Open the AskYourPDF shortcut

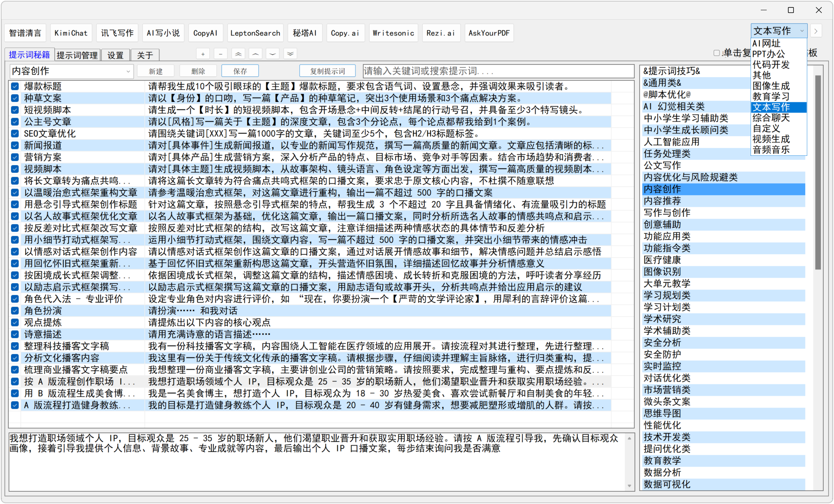[x=489, y=33]
